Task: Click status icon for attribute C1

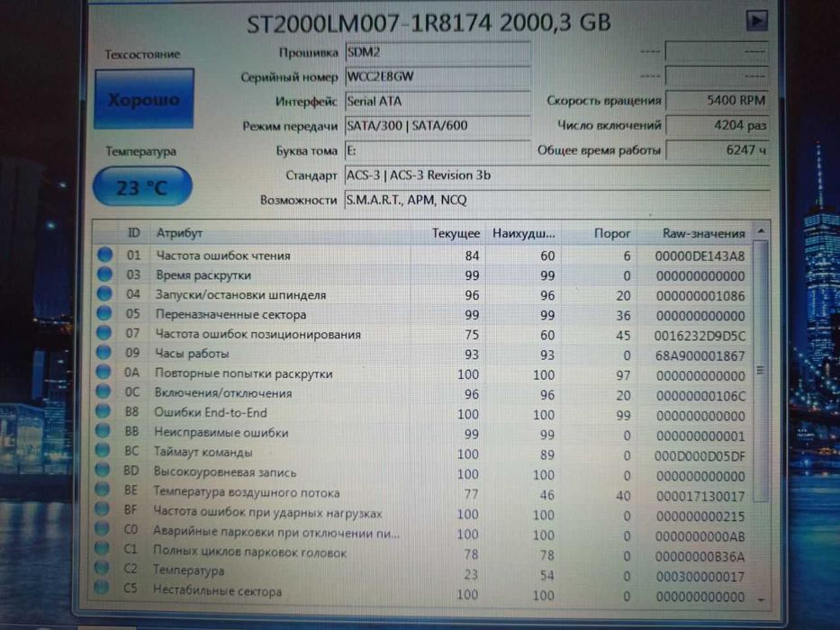Action: click(x=101, y=549)
